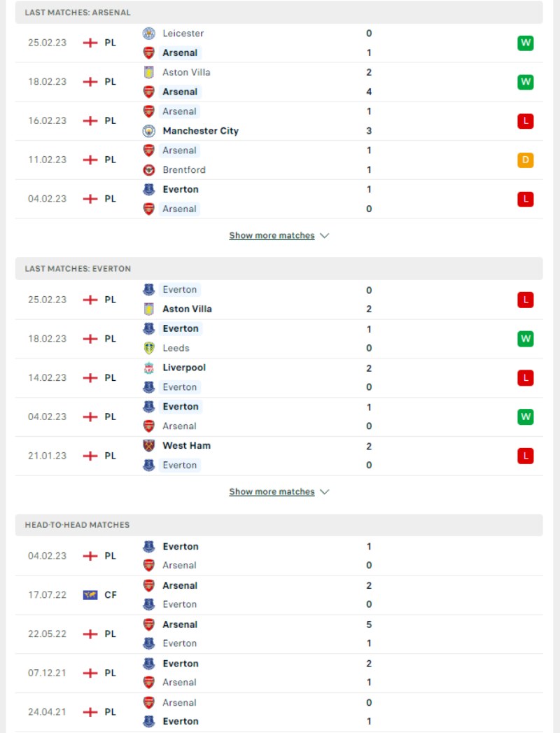The image size is (560, 733).
Task: Click the Leeds club crest icon
Action: (x=148, y=348)
